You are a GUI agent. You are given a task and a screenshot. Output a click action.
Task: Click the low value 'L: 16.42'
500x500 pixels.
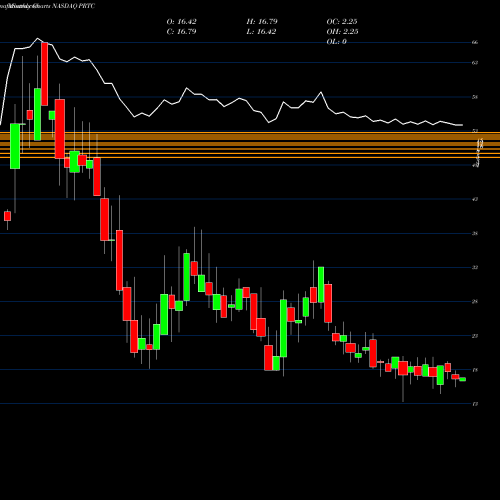261,32
